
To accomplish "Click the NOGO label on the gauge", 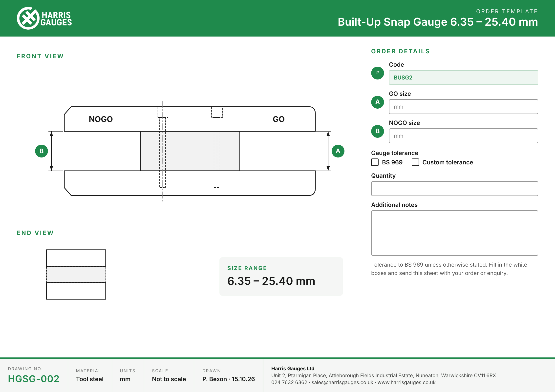I will click(101, 119).
